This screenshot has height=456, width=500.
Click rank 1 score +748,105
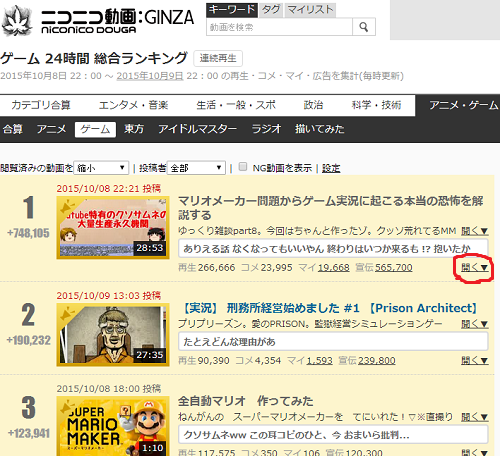[28, 233]
